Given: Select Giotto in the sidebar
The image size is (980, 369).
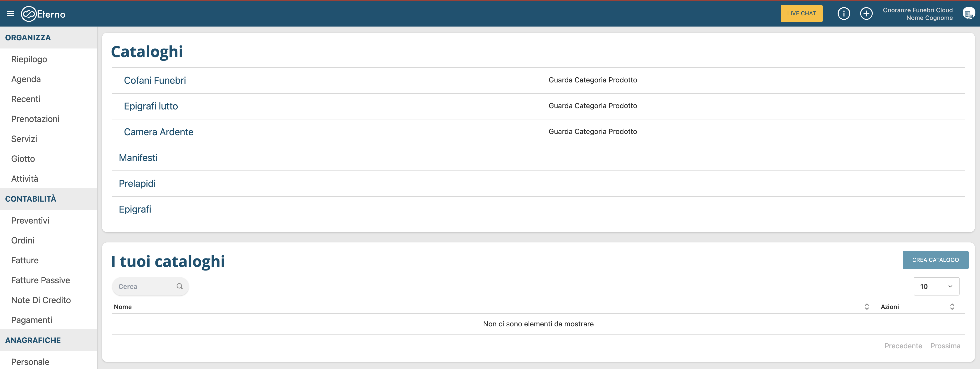Looking at the screenshot, I should 23,159.
